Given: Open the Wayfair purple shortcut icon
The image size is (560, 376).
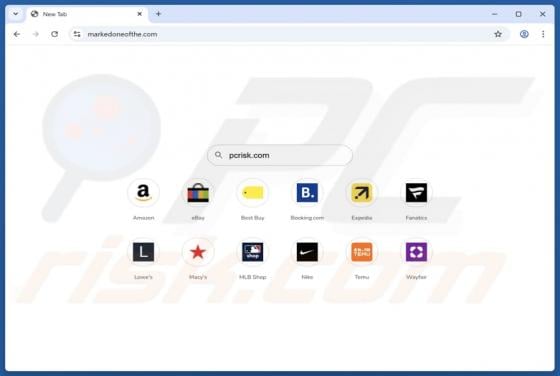Looking at the screenshot, I should (416, 252).
